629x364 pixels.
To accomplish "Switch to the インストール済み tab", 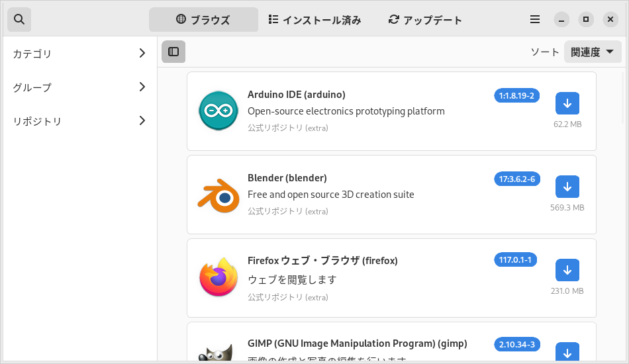I will (x=315, y=20).
